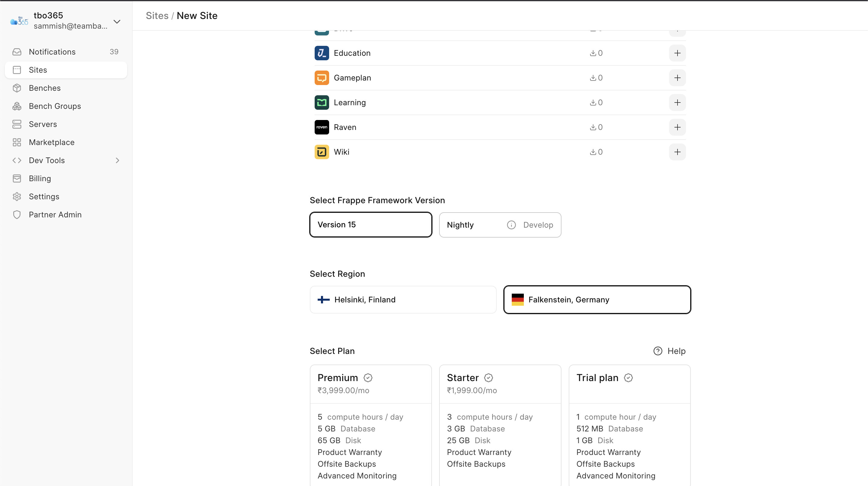Viewport: 868px width, 486px height.
Task: Click the Partner Admin shield icon
Action: click(x=17, y=215)
